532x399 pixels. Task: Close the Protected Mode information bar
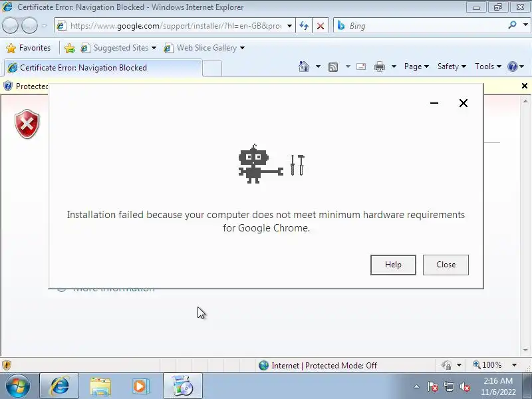click(x=525, y=86)
